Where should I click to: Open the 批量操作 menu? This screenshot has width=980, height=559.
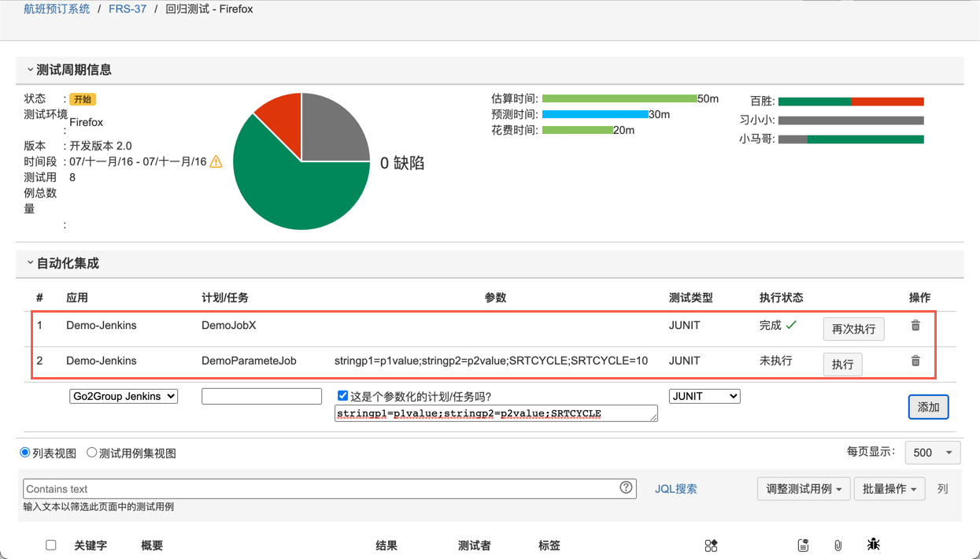pos(889,489)
